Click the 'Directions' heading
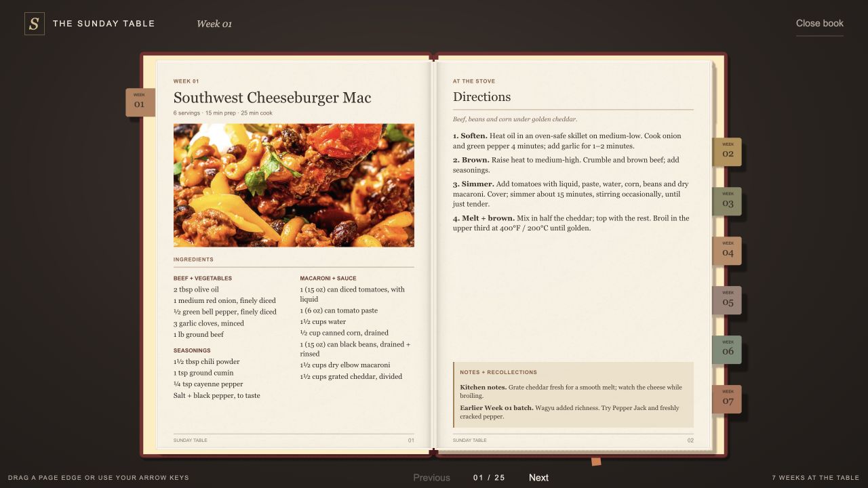Image resolution: width=868 pixels, height=488 pixels. click(482, 97)
